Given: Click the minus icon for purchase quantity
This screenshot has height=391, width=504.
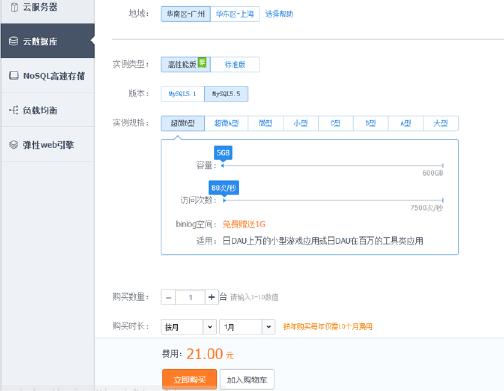Looking at the screenshot, I should point(169,297).
